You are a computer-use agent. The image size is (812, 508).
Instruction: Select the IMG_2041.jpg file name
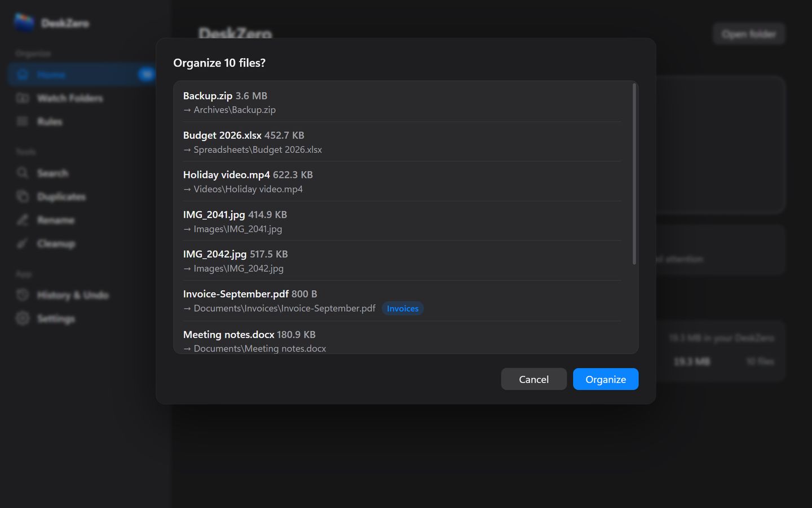(214, 214)
